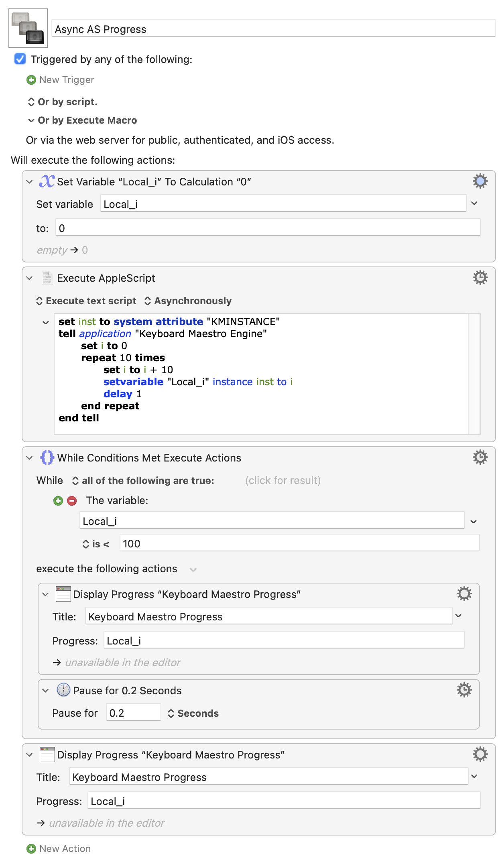Open the 'is <' comparison operator menu

pyautogui.click(x=96, y=544)
